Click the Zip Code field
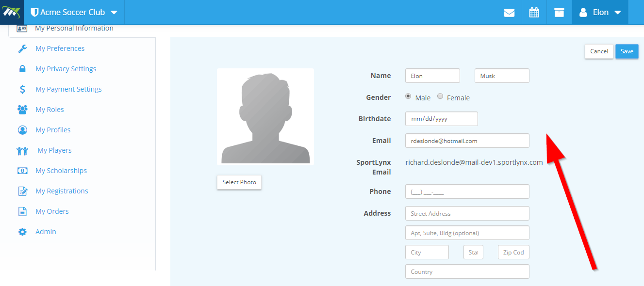This screenshot has height=286, width=644. point(513,252)
